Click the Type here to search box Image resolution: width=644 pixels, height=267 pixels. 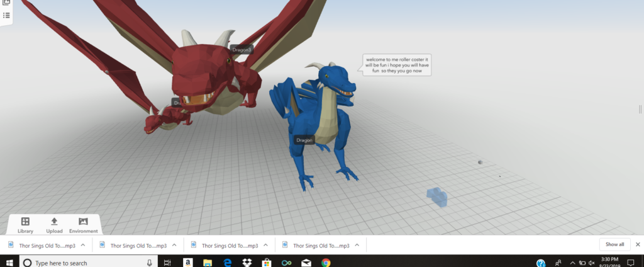click(x=88, y=263)
